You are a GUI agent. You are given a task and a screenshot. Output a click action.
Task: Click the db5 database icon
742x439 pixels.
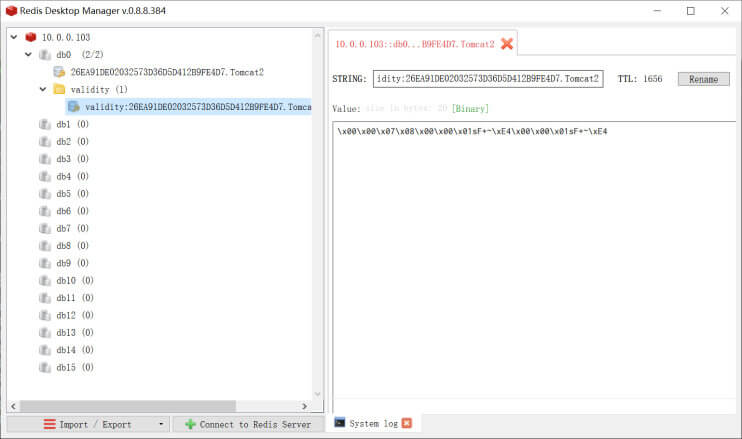[x=45, y=193]
